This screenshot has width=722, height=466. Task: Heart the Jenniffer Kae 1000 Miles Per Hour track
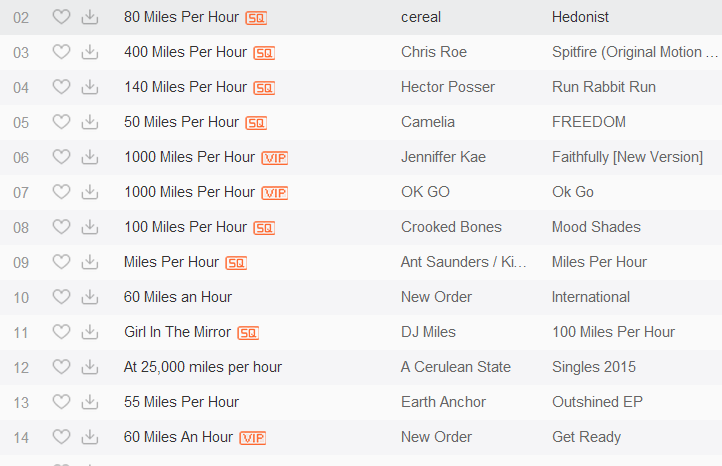tap(61, 157)
